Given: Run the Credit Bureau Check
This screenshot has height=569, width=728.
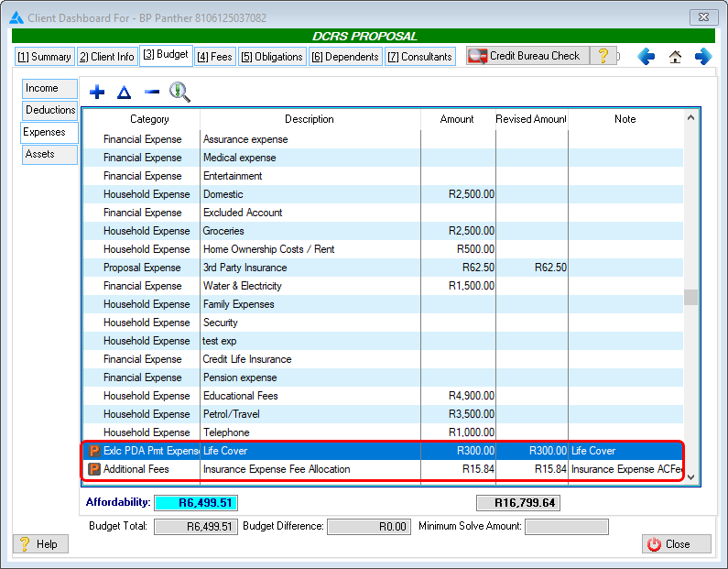Looking at the screenshot, I should (526, 56).
